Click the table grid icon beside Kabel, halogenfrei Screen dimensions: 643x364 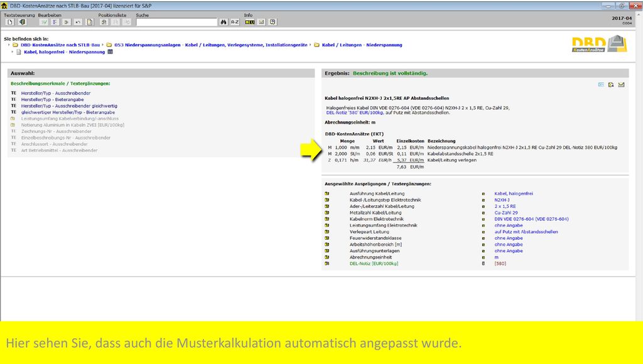110,52
